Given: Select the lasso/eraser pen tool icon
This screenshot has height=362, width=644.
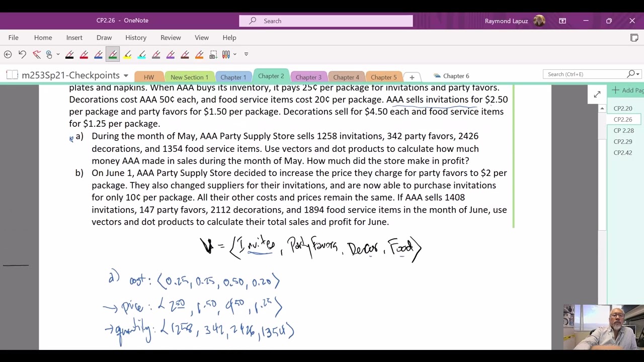Looking at the screenshot, I should (x=36, y=54).
